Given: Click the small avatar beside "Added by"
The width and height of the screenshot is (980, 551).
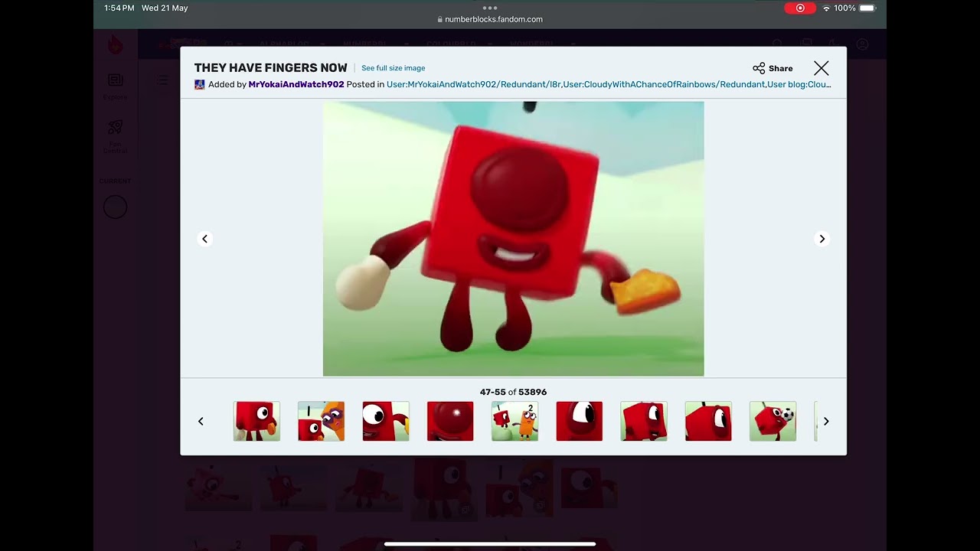Looking at the screenshot, I should 200,84.
